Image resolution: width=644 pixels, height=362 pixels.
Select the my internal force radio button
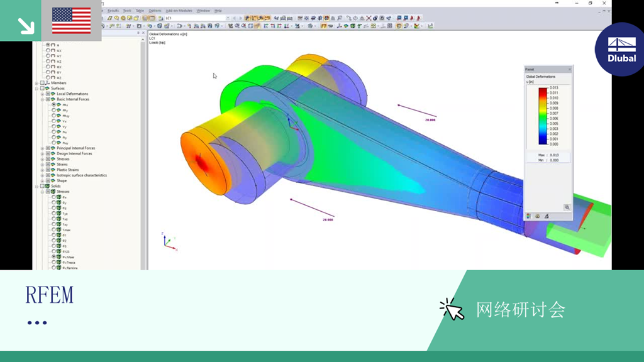point(54,110)
